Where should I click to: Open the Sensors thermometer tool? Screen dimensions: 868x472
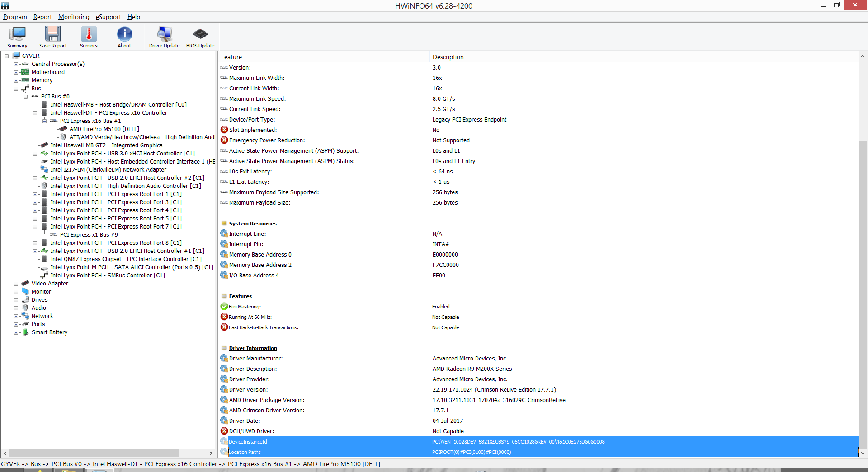[x=89, y=37]
